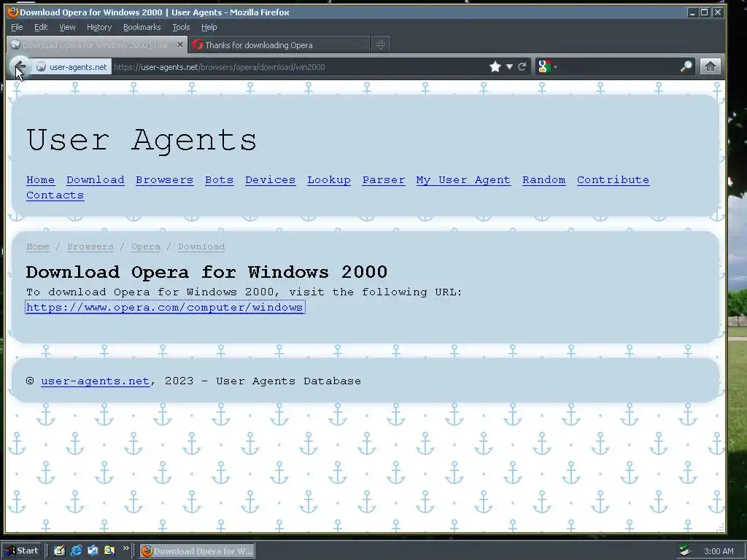
Task: Launch Internet Explorer from quick launch
Action: click(x=76, y=551)
